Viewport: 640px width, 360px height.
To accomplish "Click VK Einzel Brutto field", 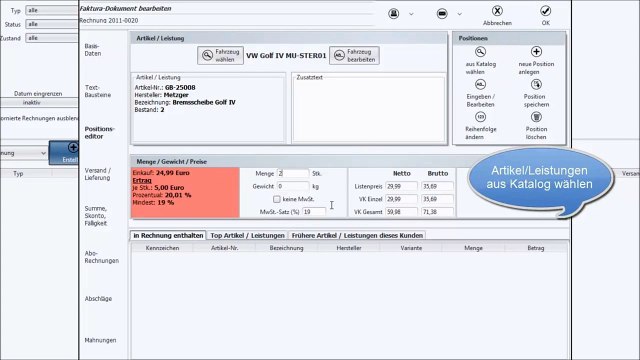I will pos(437,199).
